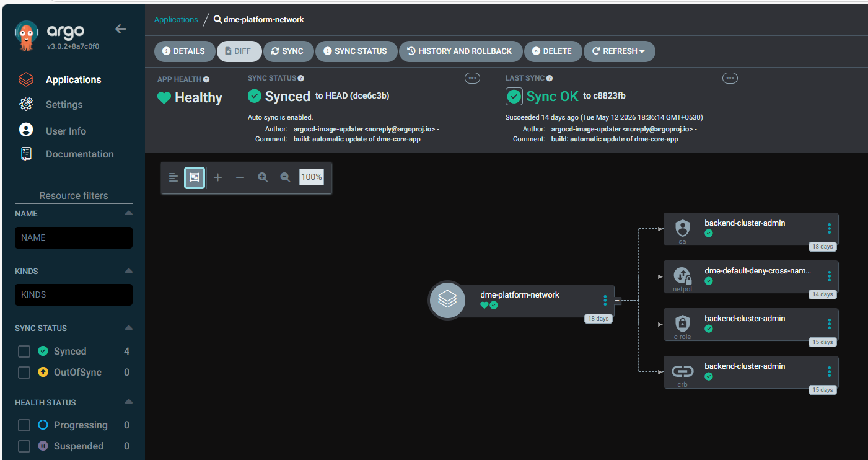Open the DIFF button
The image size is (868, 460).
(239, 51)
